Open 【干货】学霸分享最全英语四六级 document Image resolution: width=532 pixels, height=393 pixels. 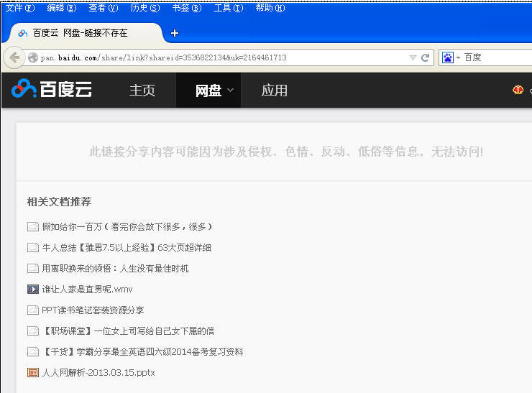tap(142, 351)
